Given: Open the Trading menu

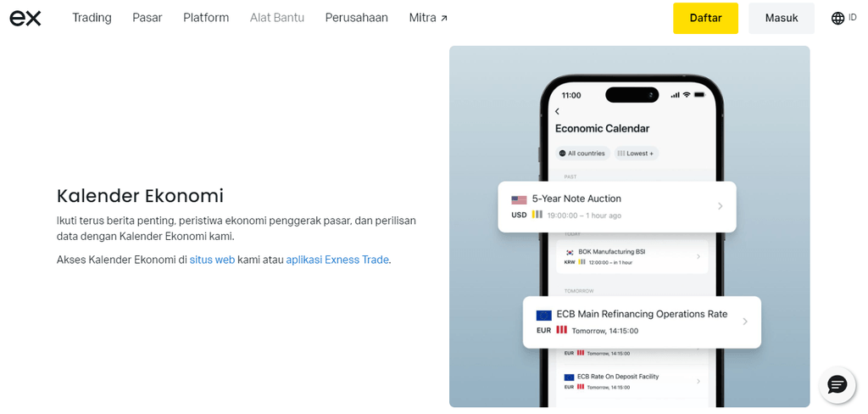Looking at the screenshot, I should tap(92, 18).
